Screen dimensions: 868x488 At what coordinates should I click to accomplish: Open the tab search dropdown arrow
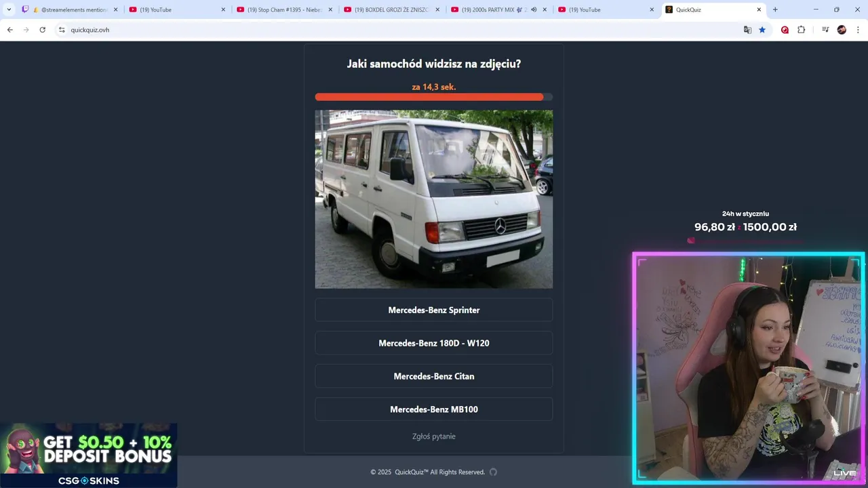click(9, 9)
